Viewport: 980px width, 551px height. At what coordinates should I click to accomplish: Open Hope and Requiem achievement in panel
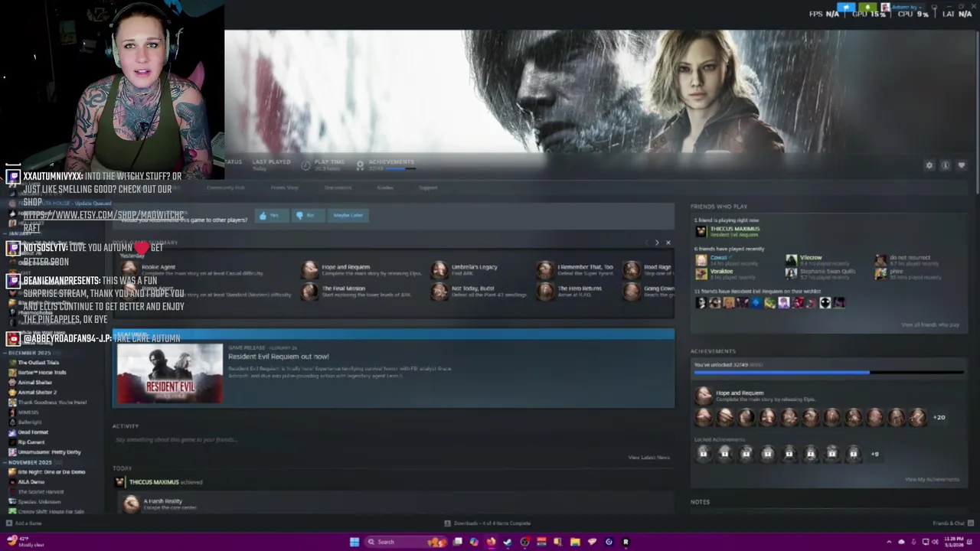[739, 395]
